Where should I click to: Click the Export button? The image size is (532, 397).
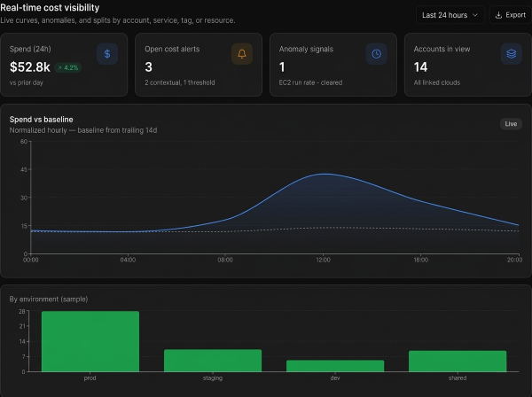[509, 14]
